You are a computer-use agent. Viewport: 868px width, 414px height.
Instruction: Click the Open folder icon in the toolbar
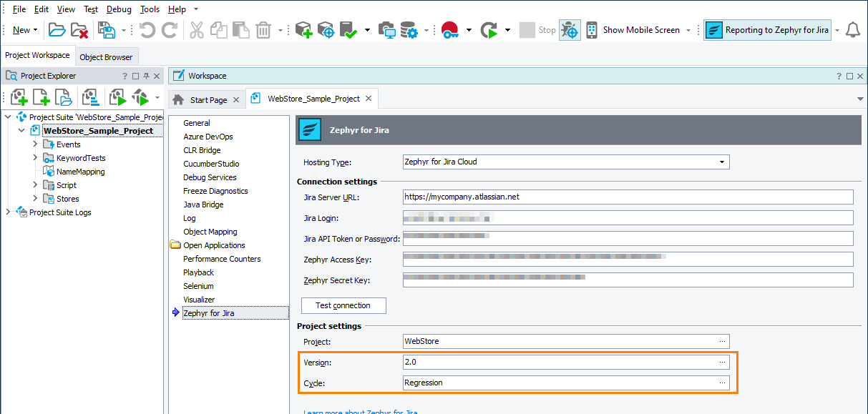click(x=57, y=30)
